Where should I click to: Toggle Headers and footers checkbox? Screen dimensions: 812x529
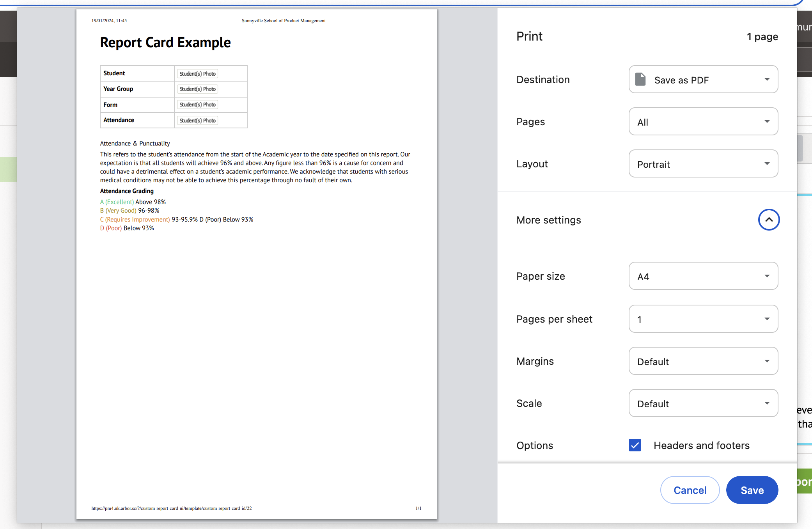[635, 445]
